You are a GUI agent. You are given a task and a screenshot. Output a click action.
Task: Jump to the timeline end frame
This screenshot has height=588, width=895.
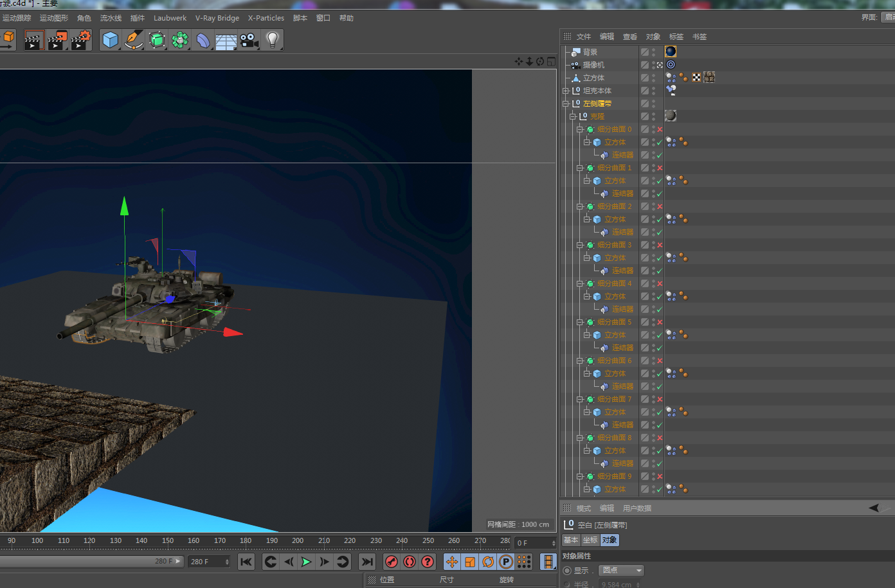367,562
